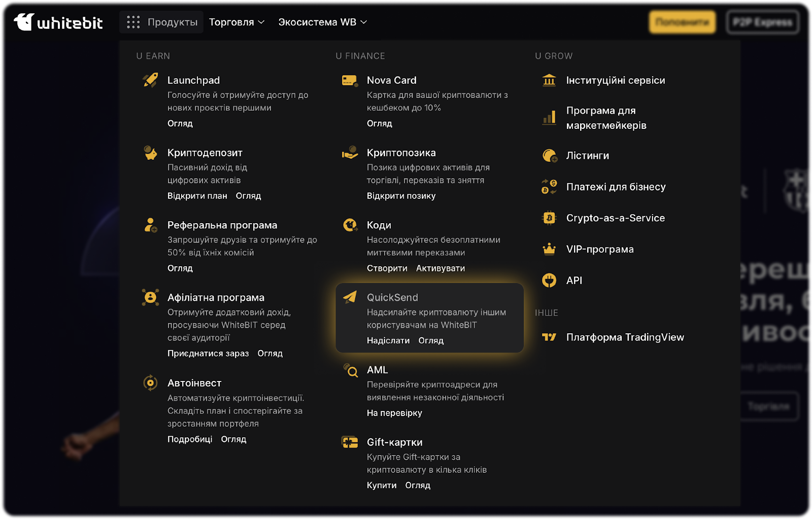Click the Відкрити план link under Криптодепозит
This screenshot has width=812, height=519.
pos(197,196)
